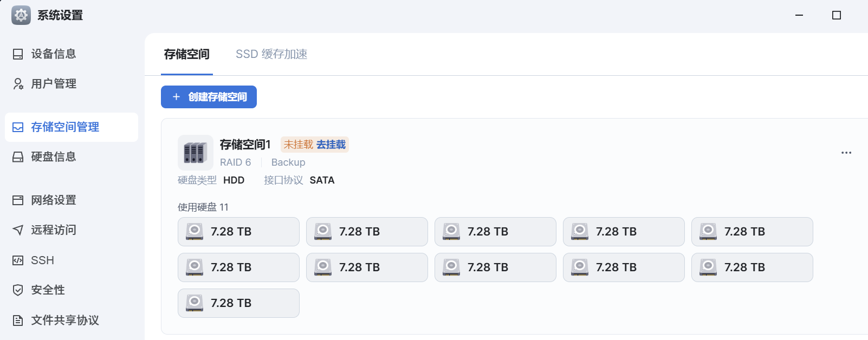Open the 网络设置 network icon

click(18, 200)
